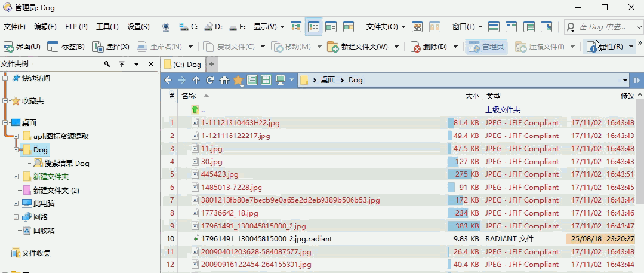Open the 文件夹(O) dropdown menu
644x273 pixels.
(x=386, y=27)
